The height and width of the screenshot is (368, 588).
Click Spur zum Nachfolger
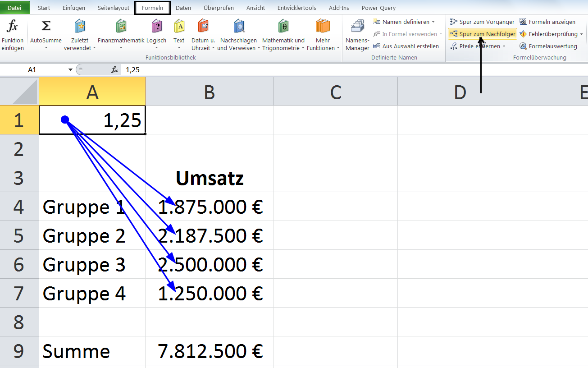click(x=482, y=34)
